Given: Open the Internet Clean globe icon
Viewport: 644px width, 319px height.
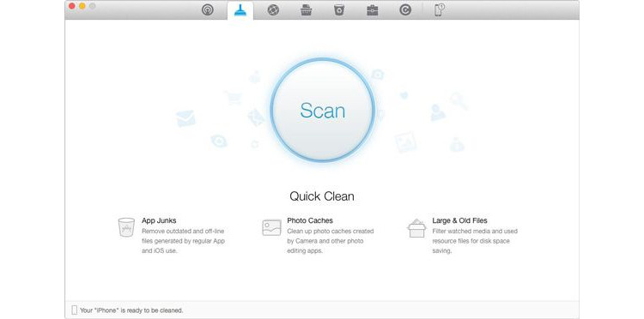Looking at the screenshot, I should [x=273, y=9].
